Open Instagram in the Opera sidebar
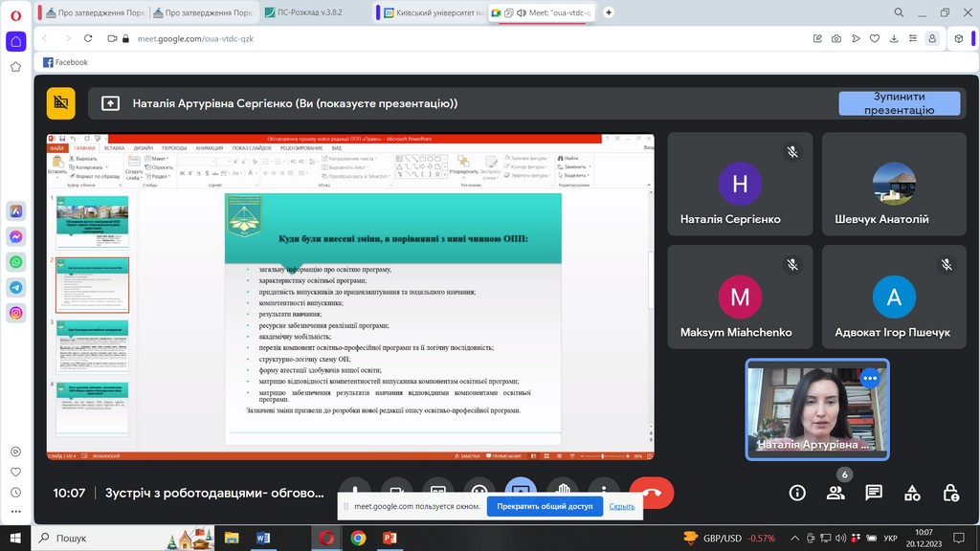Image resolution: width=980 pixels, height=551 pixels. pyautogui.click(x=16, y=313)
